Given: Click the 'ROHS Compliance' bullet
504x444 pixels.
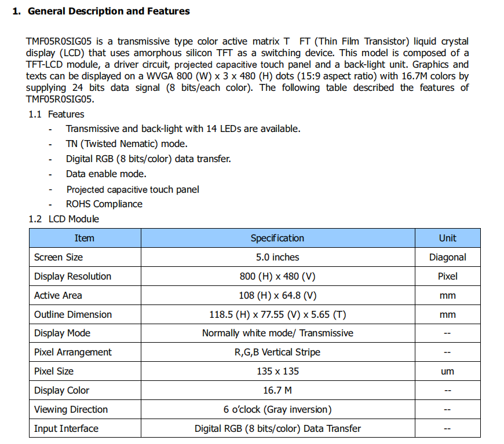Looking at the screenshot, I should click(104, 204).
